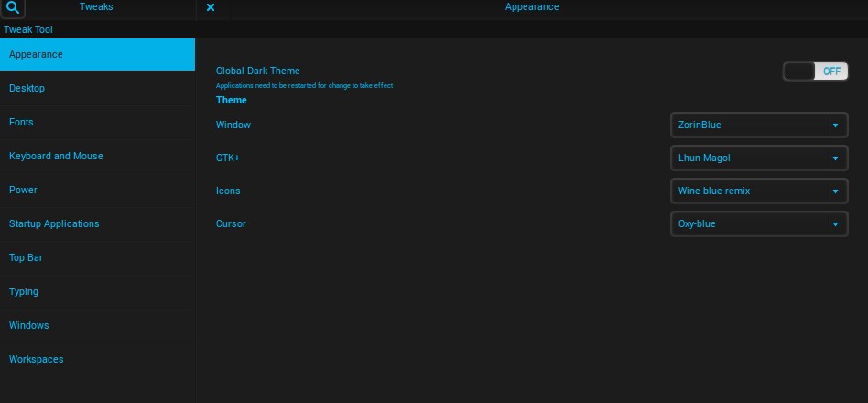The width and height of the screenshot is (868, 403).
Task: Toggle the Global Dark Theme switch
Action: point(815,71)
